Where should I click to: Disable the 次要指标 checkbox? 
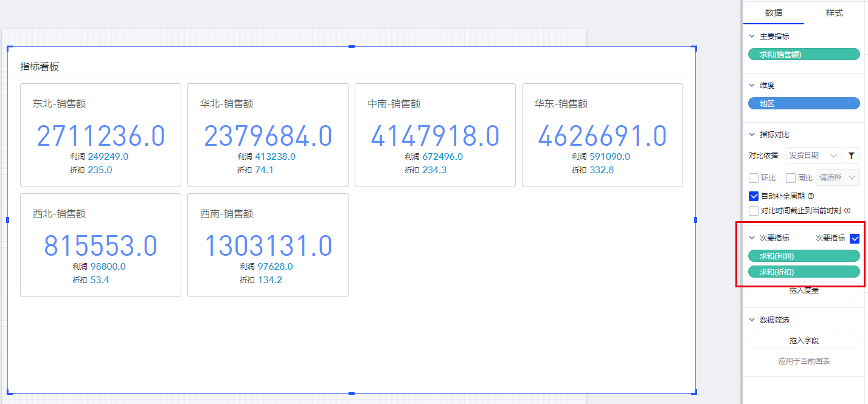click(x=855, y=238)
